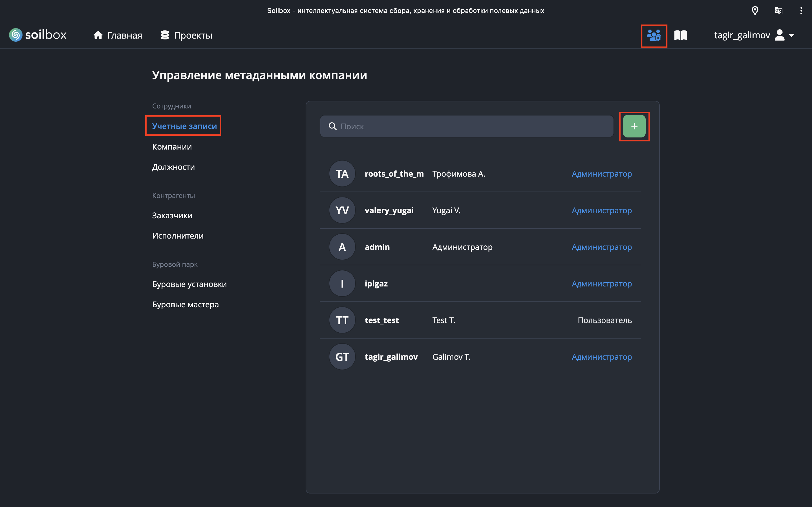The height and width of the screenshot is (507, 812).
Task: Open the documentation book icon
Action: [x=680, y=35]
